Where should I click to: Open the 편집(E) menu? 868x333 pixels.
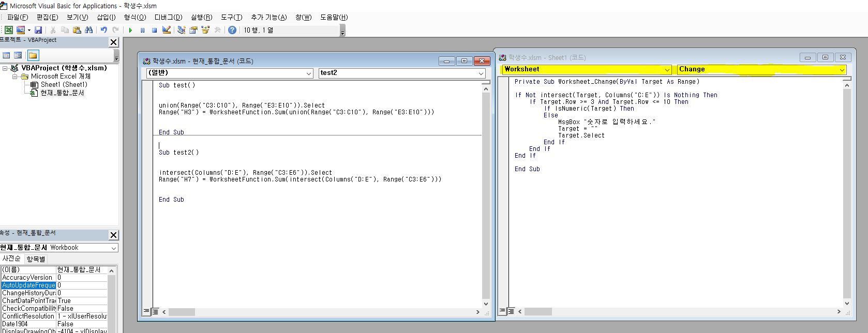47,17
